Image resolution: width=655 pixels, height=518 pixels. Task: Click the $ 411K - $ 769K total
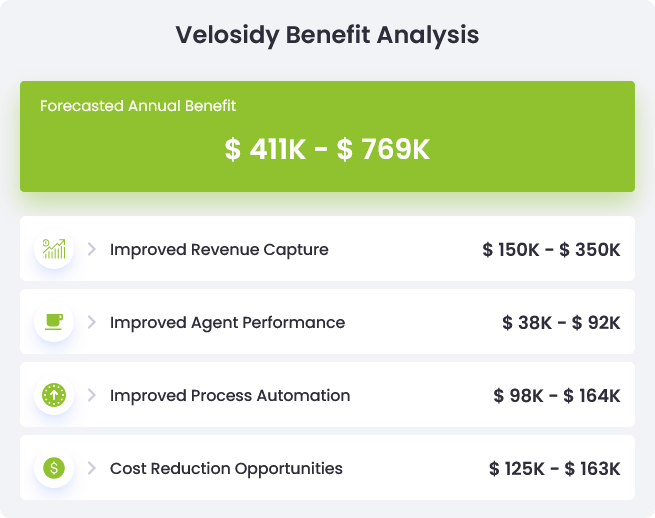[x=327, y=150]
